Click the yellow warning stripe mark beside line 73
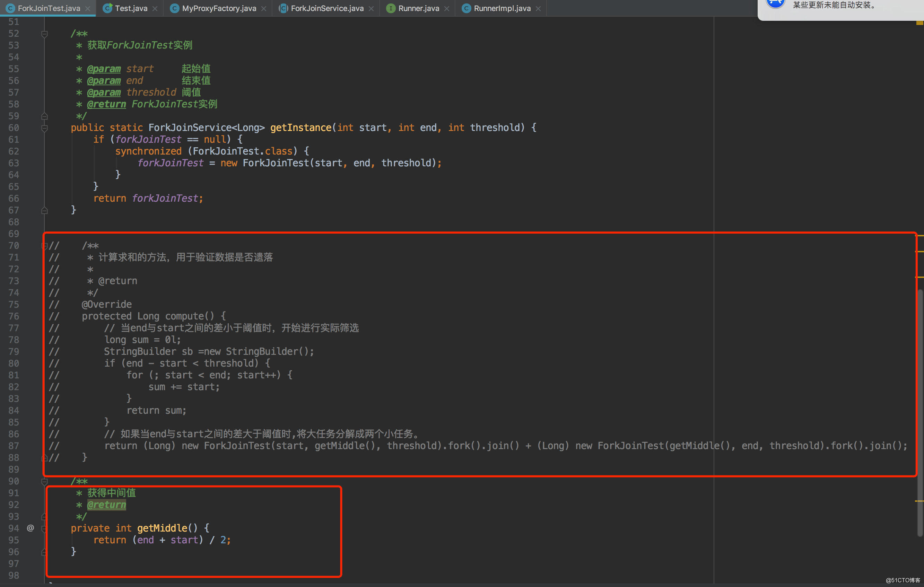 pyautogui.click(x=919, y=277)
